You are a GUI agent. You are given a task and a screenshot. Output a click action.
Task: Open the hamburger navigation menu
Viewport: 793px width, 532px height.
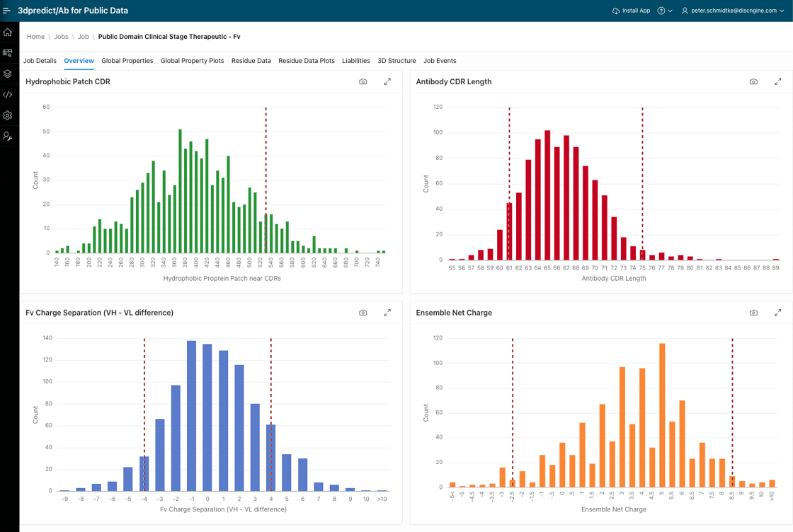(x=7, y=11)
